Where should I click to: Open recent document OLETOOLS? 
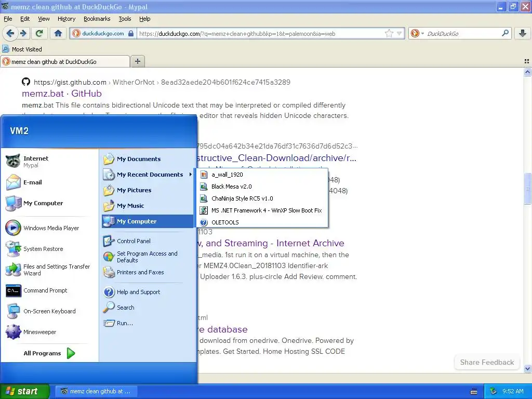click(262, 222)
